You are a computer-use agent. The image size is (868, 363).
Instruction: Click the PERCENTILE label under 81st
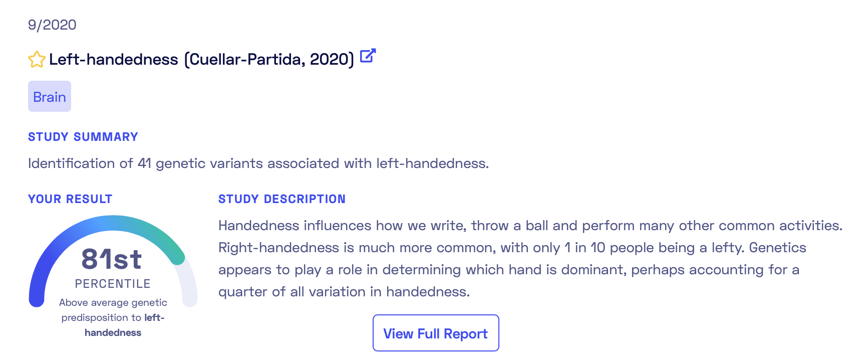113,284
